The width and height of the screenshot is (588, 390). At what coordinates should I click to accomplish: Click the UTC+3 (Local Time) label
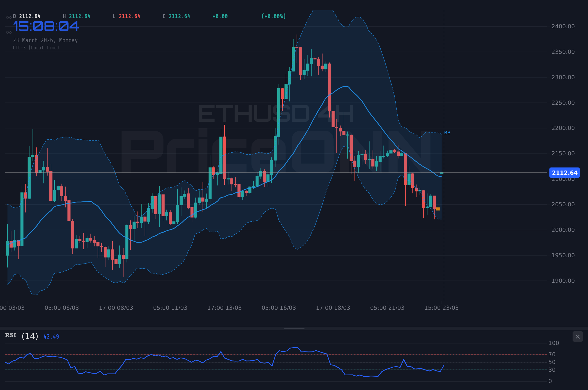(x=36, y=48)
